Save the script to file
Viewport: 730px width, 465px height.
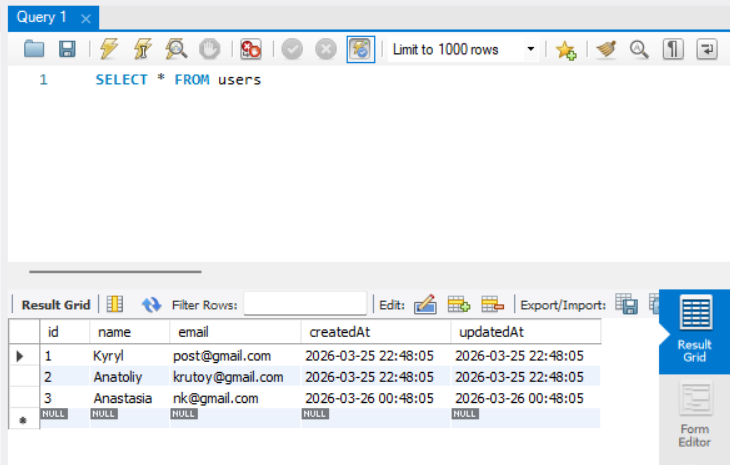tap(67, 49)
